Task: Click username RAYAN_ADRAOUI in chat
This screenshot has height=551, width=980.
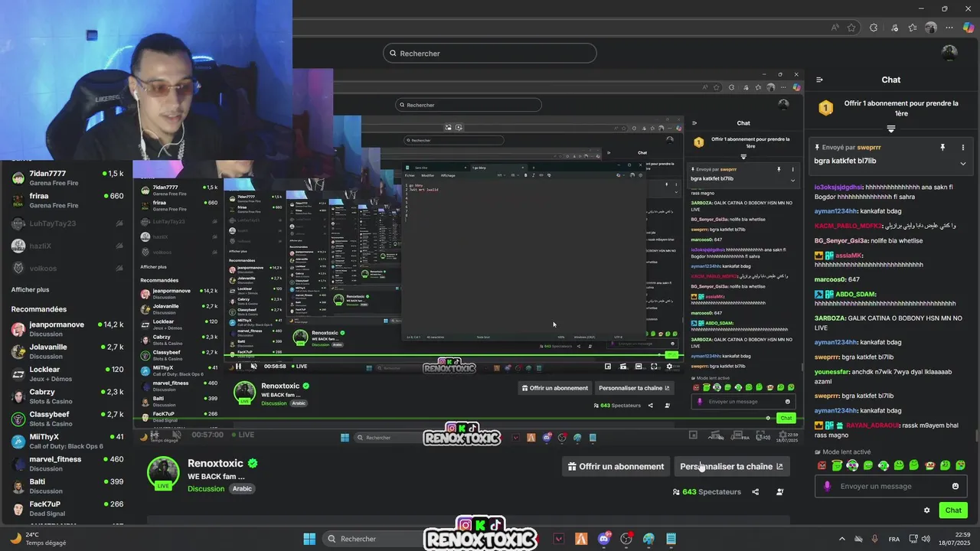Action: (871, 425)
